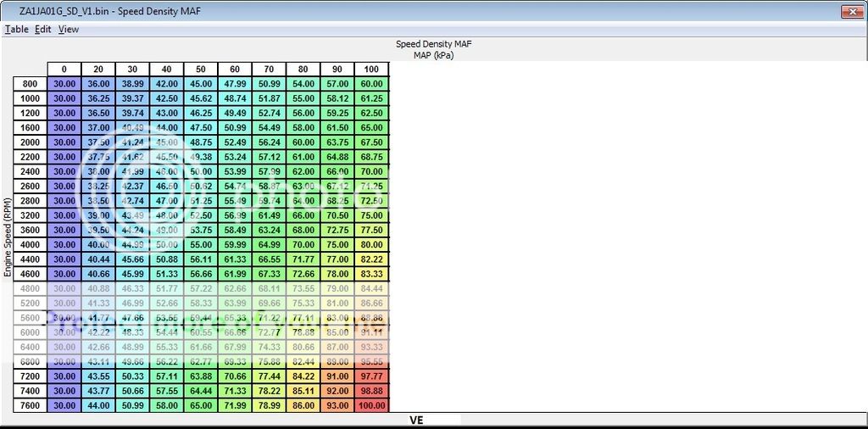Click the 800 RPM row header
Image resolution: width=868 pixels, height=429 pixels.
30,84
